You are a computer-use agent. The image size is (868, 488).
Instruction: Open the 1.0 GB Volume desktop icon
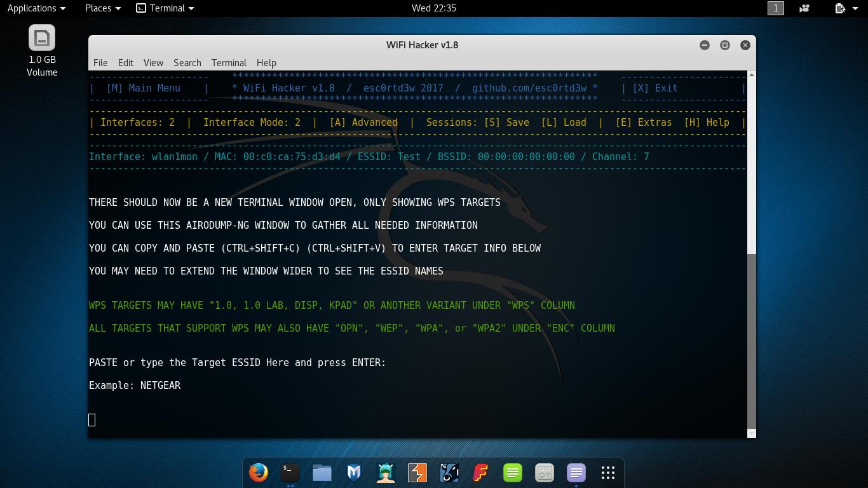coord(42,51)
